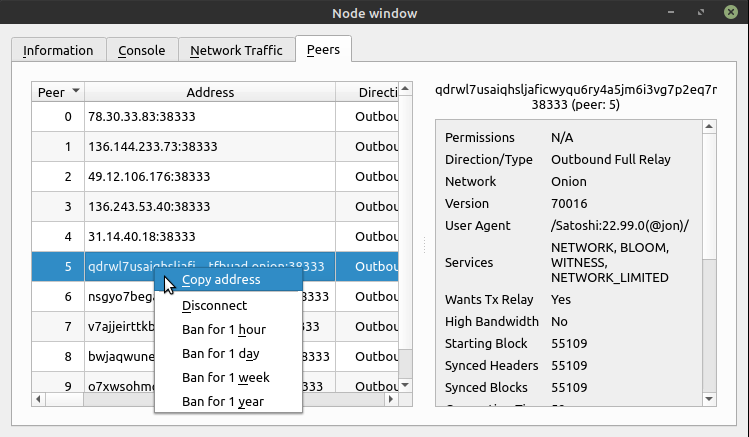Minimize the Node window
This screenshot has width=749, height=437.
pyautogui.click(x=671, y=12)
